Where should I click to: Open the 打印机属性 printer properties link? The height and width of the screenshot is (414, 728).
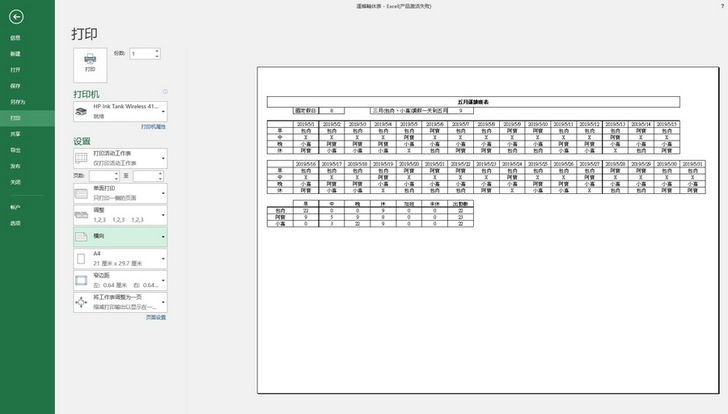coord(153,127)
